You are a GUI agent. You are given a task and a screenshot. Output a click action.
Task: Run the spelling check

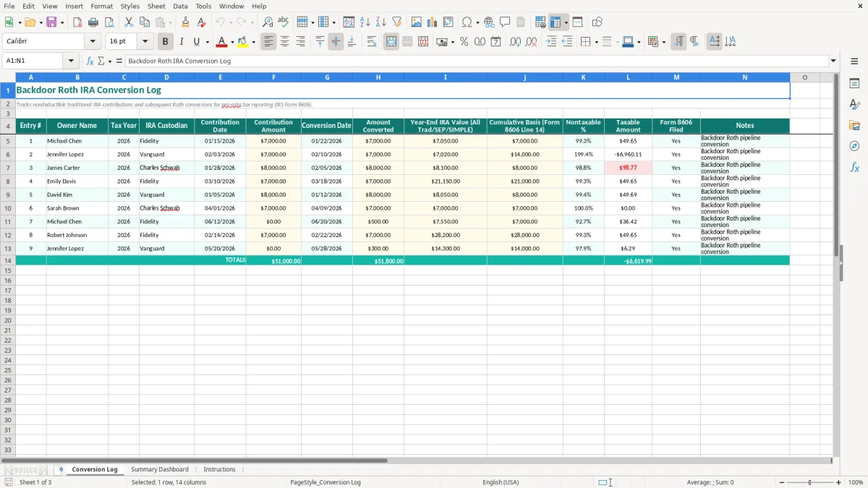[x=284, y=22]
